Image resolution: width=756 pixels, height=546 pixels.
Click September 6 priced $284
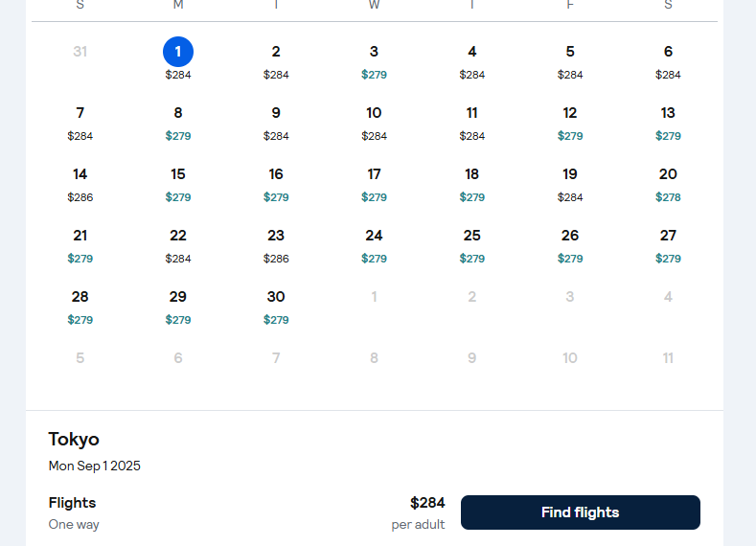[668, 59]
